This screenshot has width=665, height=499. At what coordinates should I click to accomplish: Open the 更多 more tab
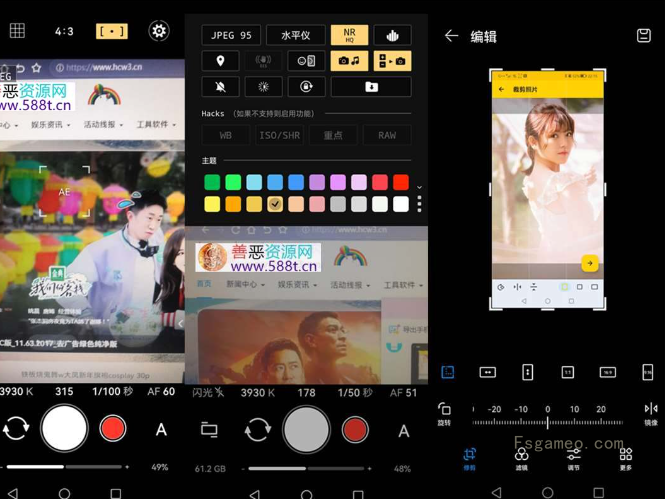pos(626,459)
